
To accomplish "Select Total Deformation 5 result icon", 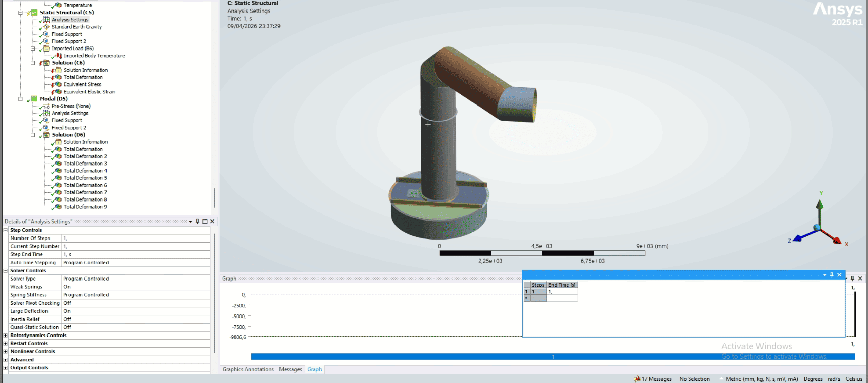I will [x=59, y=178].
